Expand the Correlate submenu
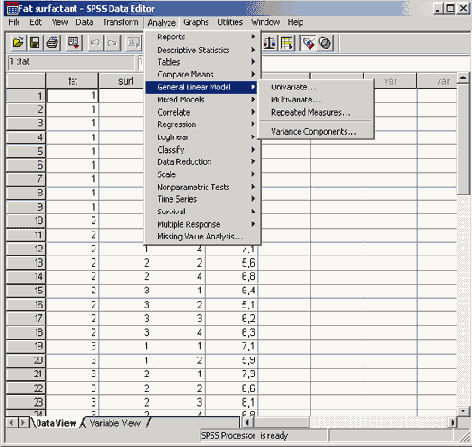Screen dimensions: 472x447 pos(203,112)
